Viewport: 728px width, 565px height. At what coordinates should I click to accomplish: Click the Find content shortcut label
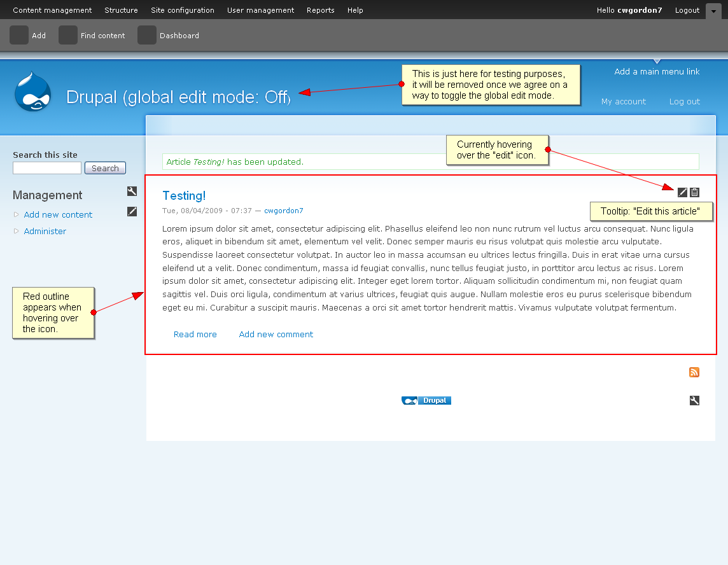coord(102,36)
